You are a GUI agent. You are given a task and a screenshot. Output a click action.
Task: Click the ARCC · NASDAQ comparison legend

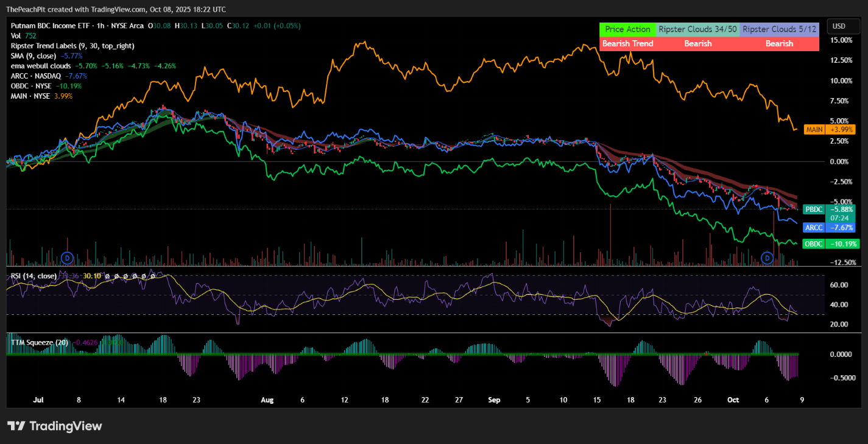pyautogui.click(x=36, y=76)
